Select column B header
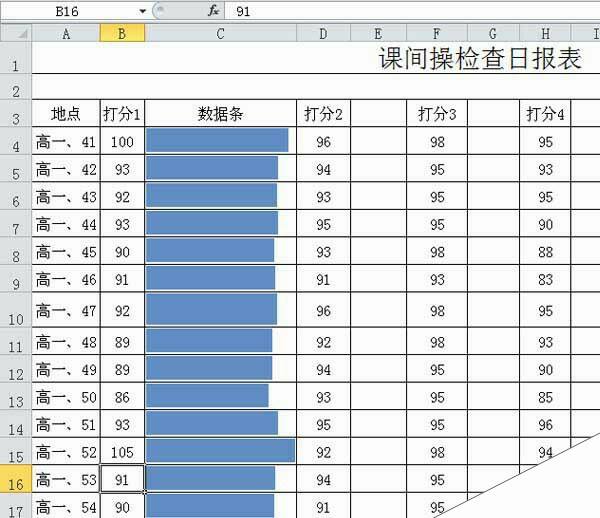600x518 pixels. point(122,33)
